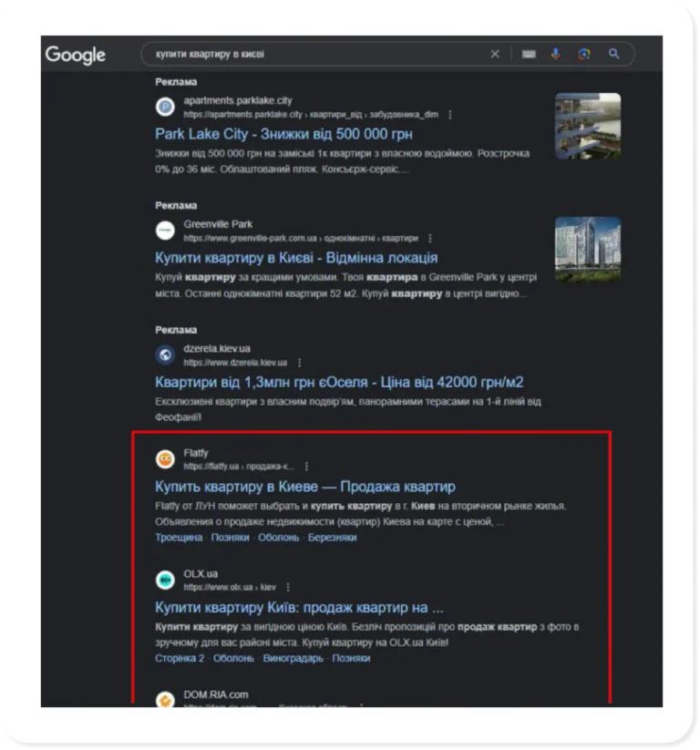Follow the 'Позняки' sitelink under OLX.ua
This screenshot has height=750, width=700.
(x=351, y=659)
